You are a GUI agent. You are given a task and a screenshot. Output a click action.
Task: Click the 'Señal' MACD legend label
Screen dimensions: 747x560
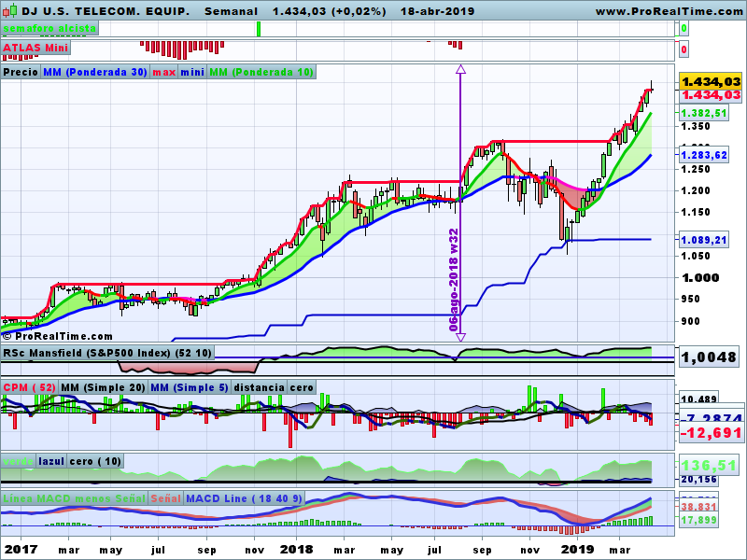click(x=166, y=498)
